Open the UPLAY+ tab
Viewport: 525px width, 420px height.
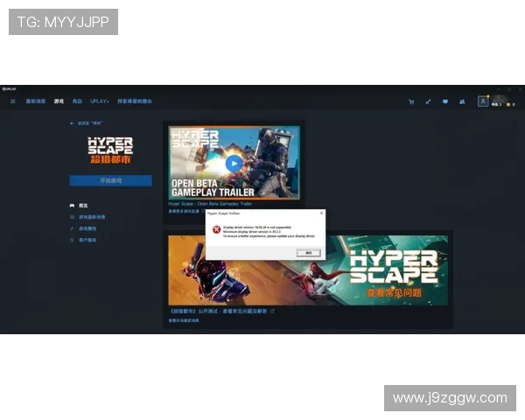[99, 101]
